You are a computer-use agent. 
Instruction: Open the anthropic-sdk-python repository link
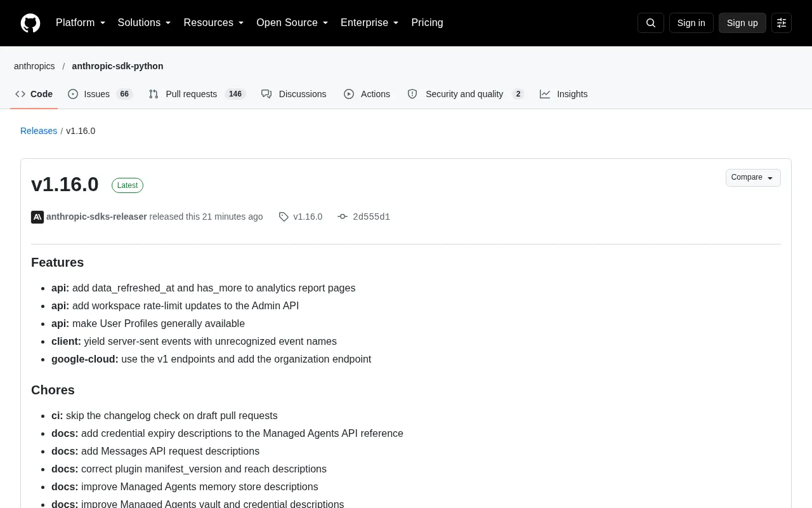(x=117, y=66)
